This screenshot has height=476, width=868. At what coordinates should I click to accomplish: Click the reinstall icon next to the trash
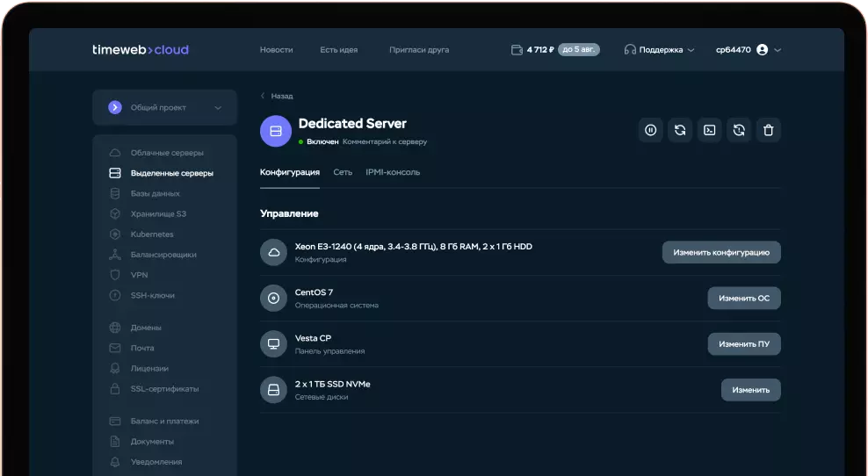coord(739,130)
